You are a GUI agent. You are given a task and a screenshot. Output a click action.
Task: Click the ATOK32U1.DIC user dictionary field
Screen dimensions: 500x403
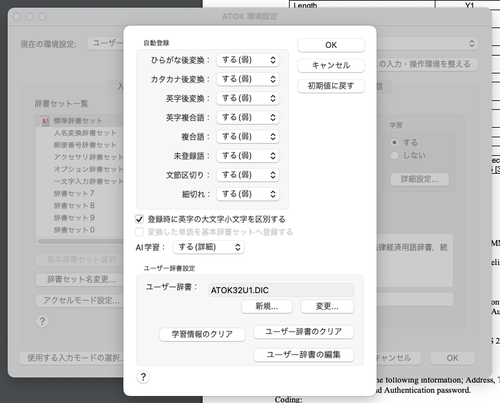tap(281, 290)
